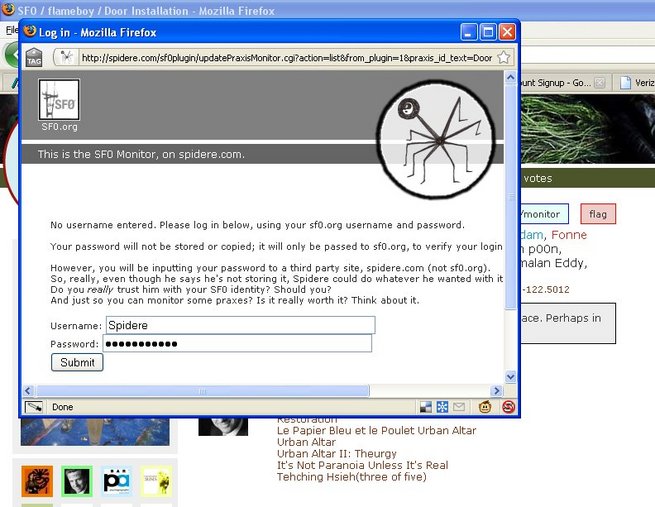Click the votes tab on SF0 page
Viewport: 655px width, 507px height.
(538, 178)
